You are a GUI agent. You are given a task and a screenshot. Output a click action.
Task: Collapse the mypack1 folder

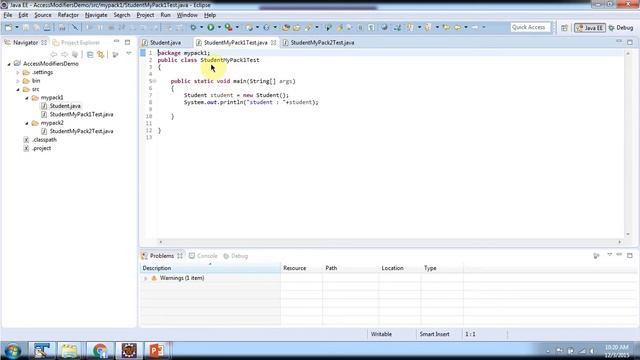pyautogui.click(x=27, y=98)
